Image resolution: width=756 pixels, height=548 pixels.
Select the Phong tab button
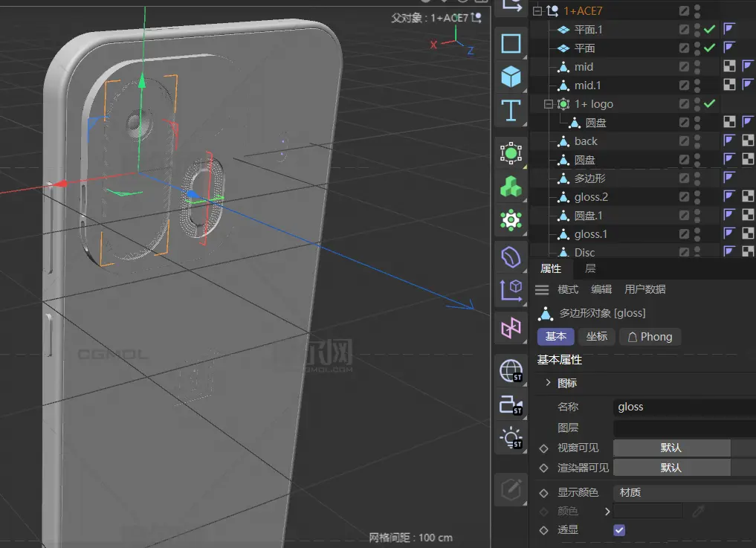[650, 337]
